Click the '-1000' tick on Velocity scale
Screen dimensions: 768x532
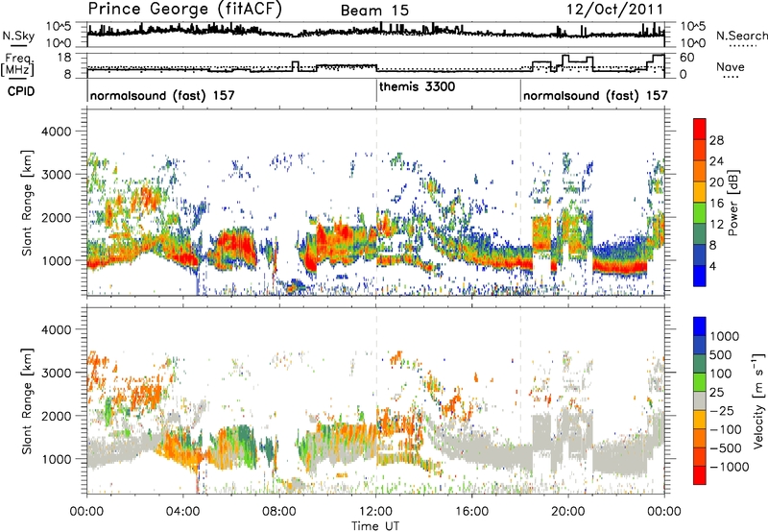click(730, 467)
